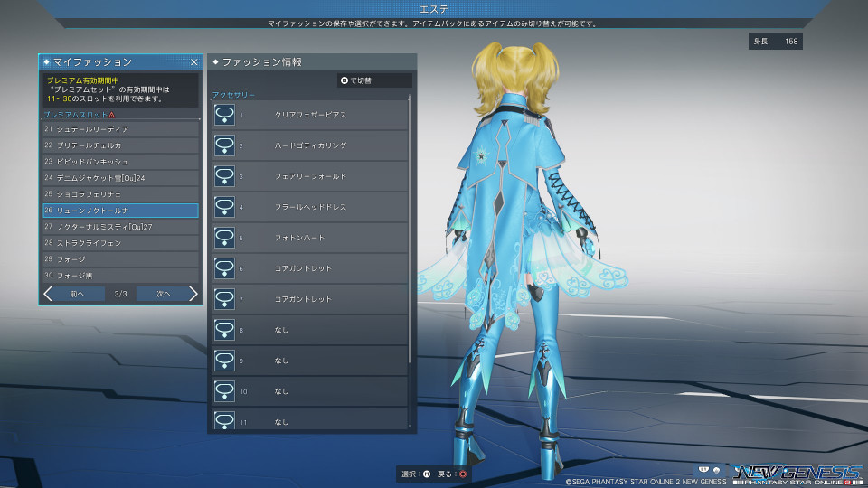Click the ファッション情報 panel title
The image size is (868, 488).
coord(262,62)
